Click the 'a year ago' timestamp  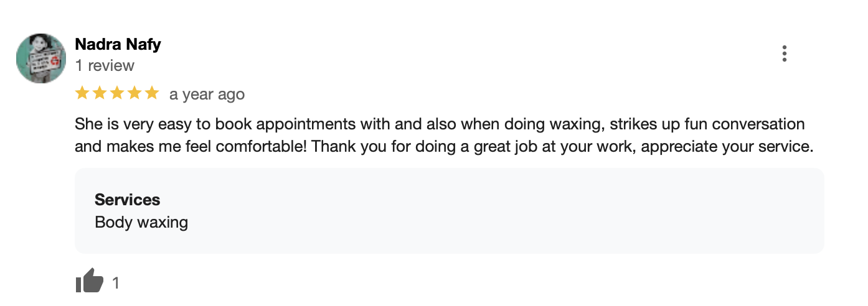tap(207, 95)
